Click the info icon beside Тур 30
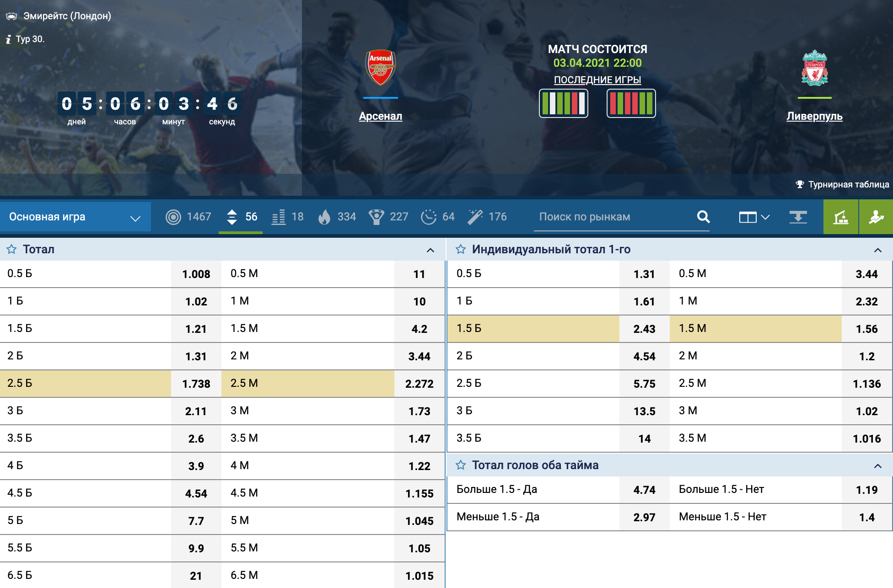The width and height of the screenshot is (893, 588). click(8, 39)
